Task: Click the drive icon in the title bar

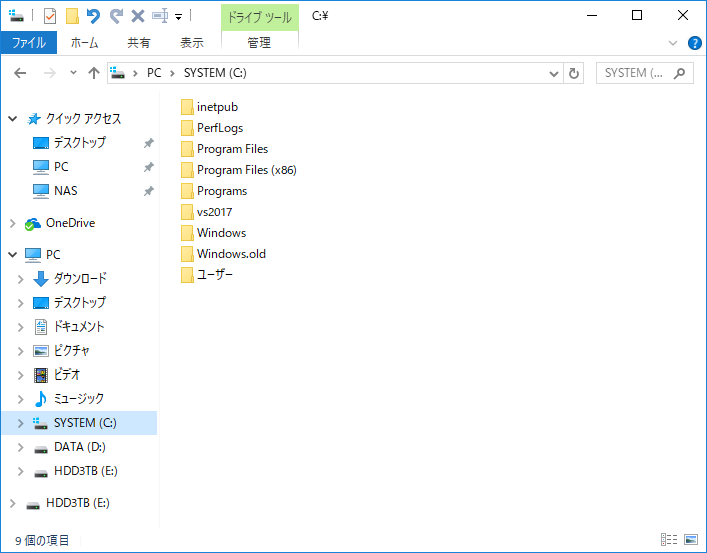Action: (16, 16)
